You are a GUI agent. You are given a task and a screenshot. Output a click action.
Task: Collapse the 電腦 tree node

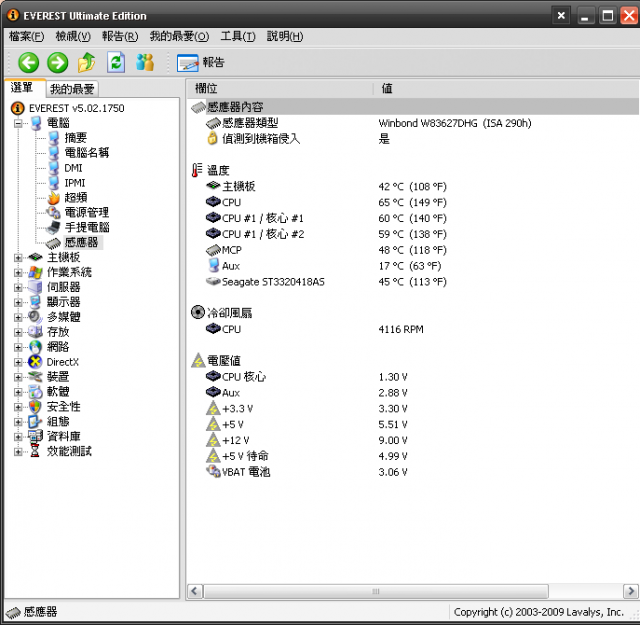(x=18, y=123)
